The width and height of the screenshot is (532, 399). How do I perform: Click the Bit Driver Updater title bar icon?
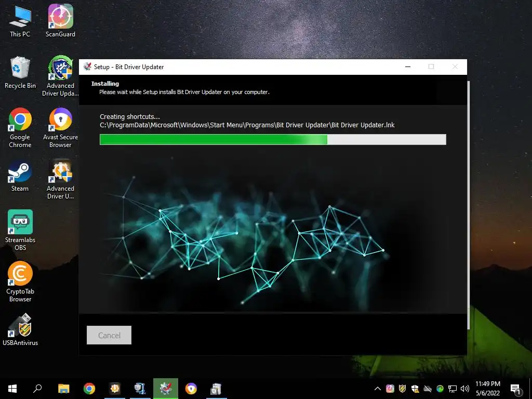pos(87,66)
